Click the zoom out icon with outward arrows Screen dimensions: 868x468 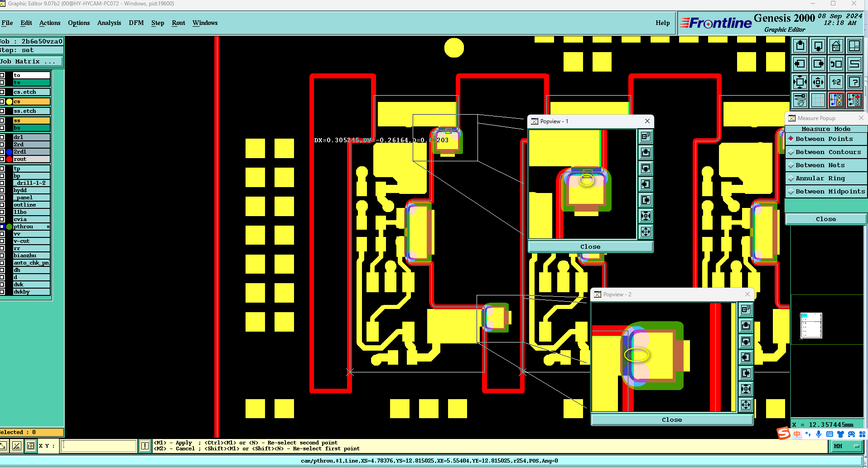click(x=818, y=82)
